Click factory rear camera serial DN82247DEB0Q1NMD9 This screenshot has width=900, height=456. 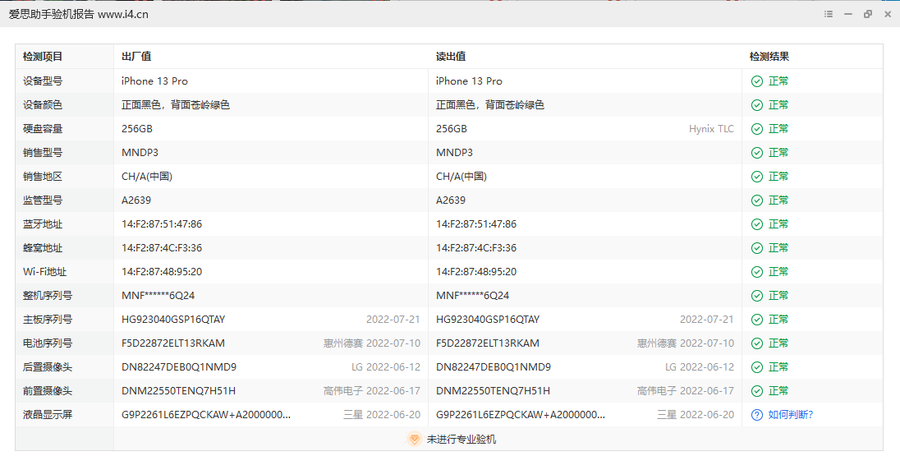click(179, 367)
